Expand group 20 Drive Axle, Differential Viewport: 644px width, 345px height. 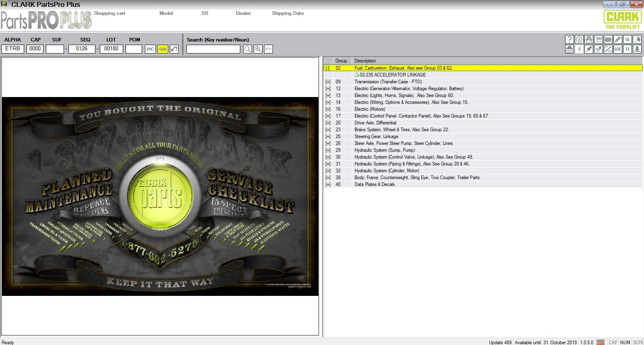[328, 123]
